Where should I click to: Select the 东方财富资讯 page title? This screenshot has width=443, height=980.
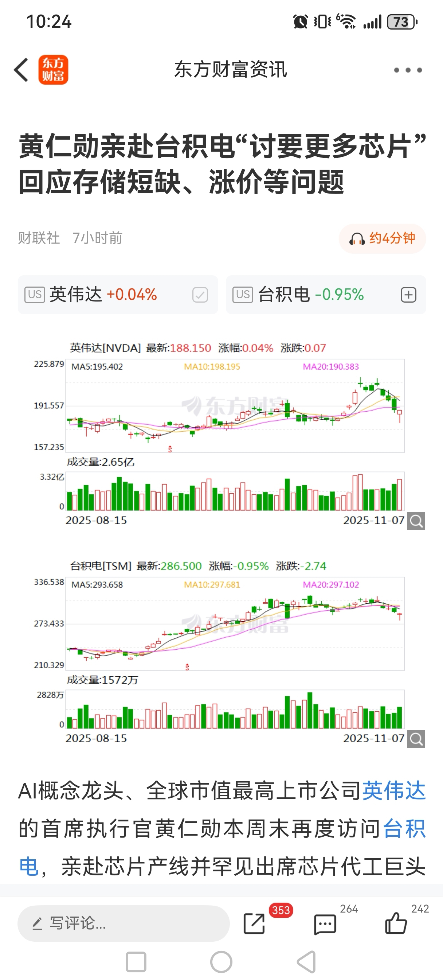point(231,70)
